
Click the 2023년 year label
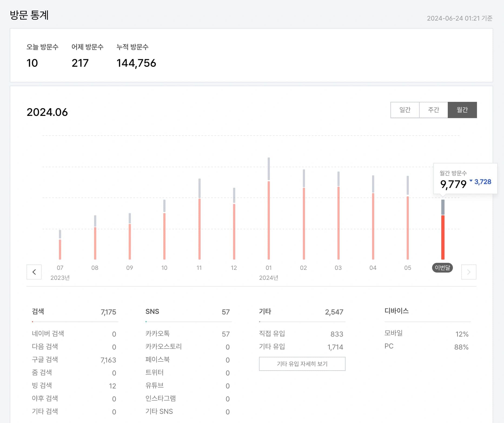60,278
